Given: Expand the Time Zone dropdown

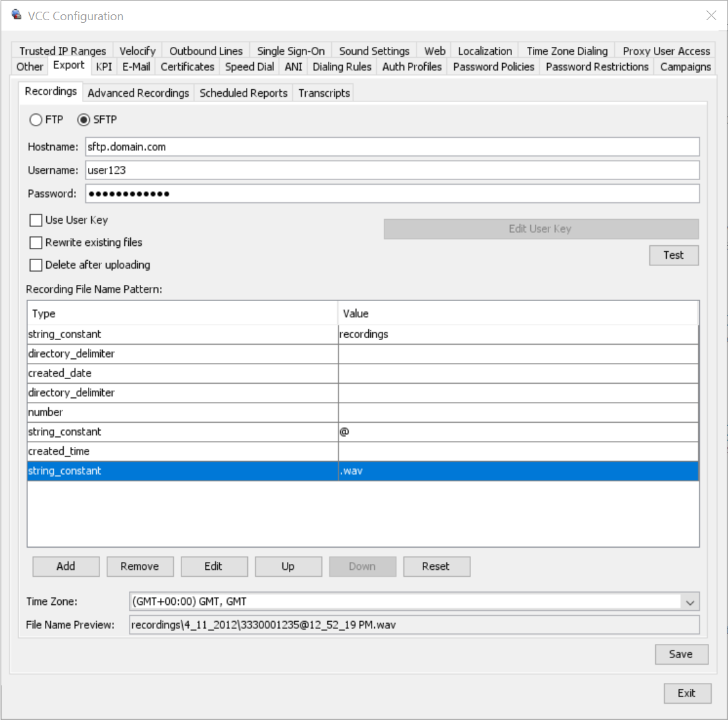Looking at the screenshot, I should click(x=690, y=602).
